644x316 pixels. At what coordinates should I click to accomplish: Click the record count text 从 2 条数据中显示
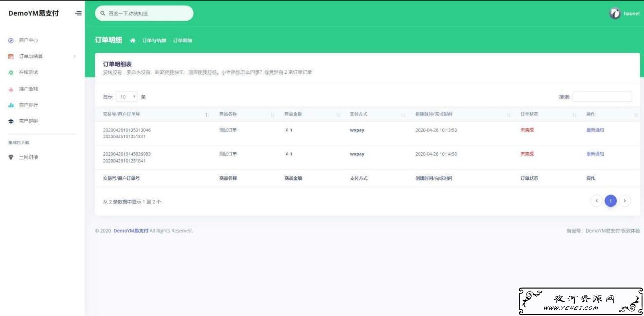click(132, 202)
